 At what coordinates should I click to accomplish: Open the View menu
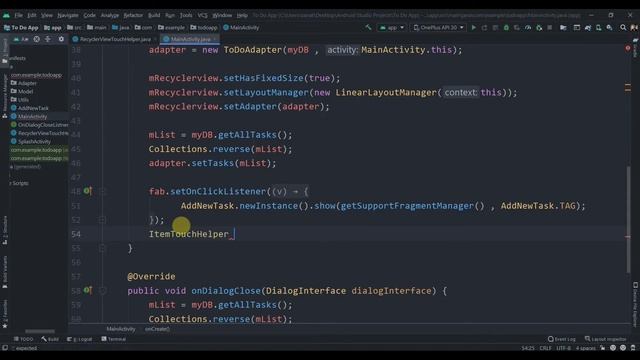tap(47, 15)
